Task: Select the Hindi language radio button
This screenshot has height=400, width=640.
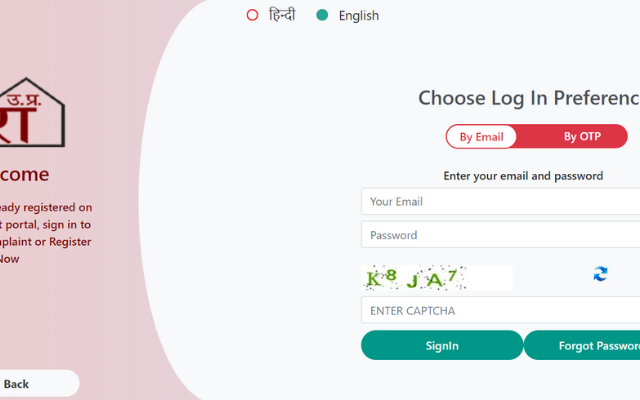Action: pyautogui.click(x=252, y=16)
